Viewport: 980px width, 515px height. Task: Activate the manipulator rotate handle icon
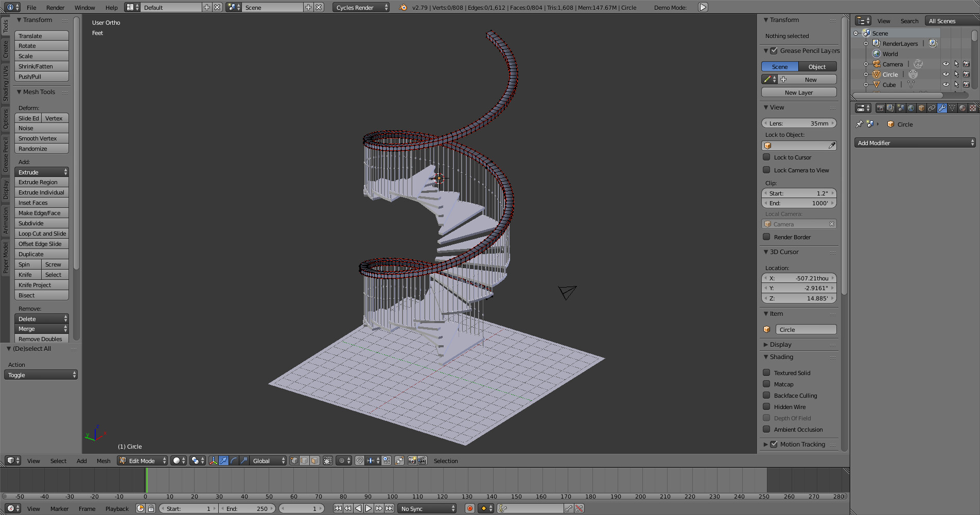pos(233,460)
